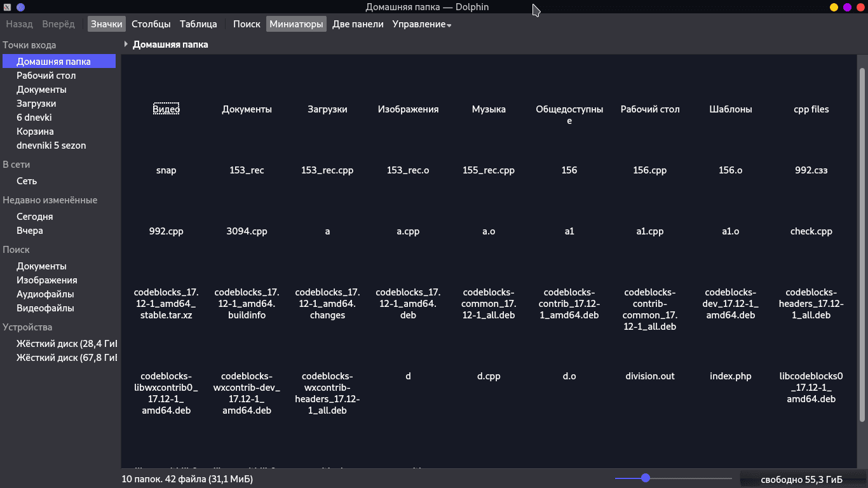Open Рабочий стол from the places sidebar
This screenshot has height=488, width=868.
58,76
